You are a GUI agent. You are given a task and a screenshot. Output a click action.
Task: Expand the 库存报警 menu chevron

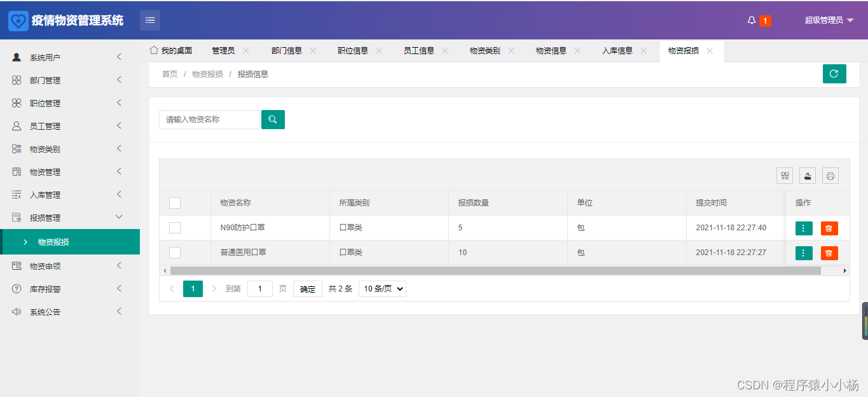119,289
